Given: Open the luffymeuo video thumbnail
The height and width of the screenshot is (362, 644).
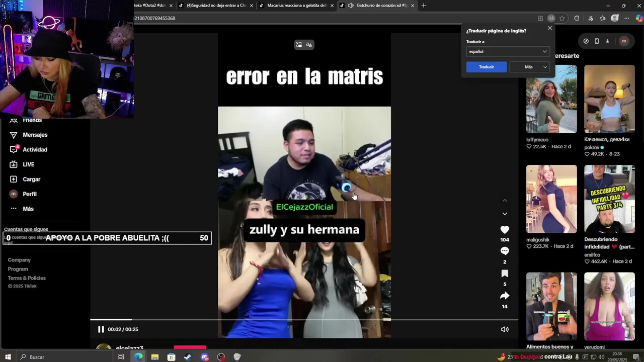Looking at the screenshot, I should (x=551, y=99).
